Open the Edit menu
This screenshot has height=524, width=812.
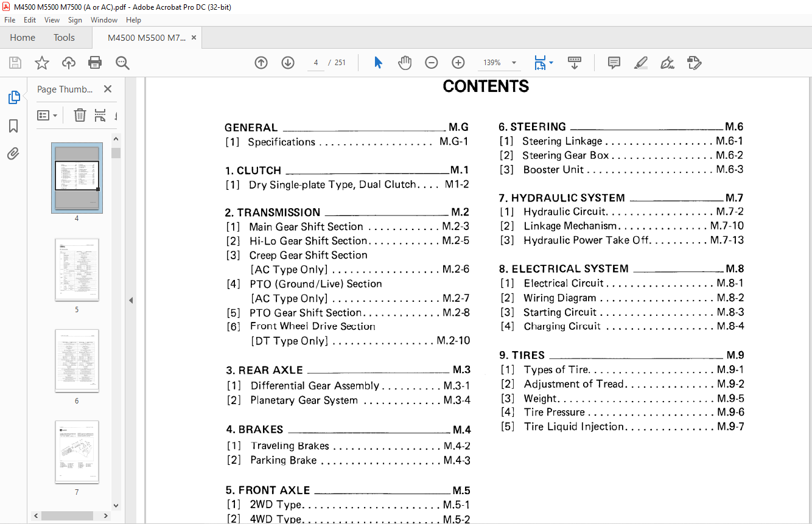(x=30, y=20)
